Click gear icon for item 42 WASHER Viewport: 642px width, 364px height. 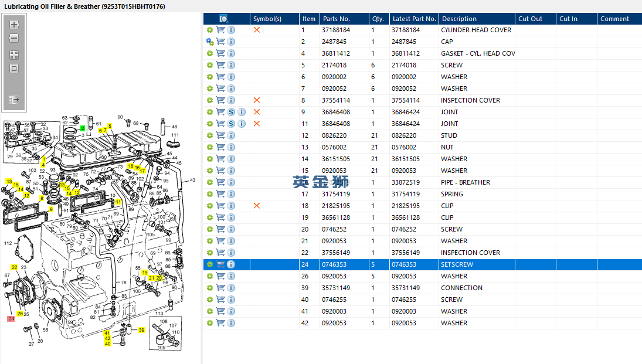[x=210, y=323]
